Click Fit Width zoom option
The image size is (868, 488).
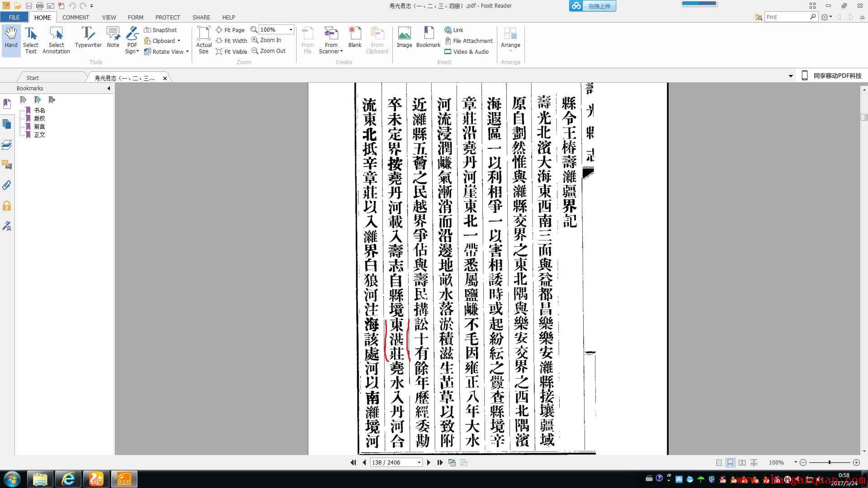[x=231, y=41]
